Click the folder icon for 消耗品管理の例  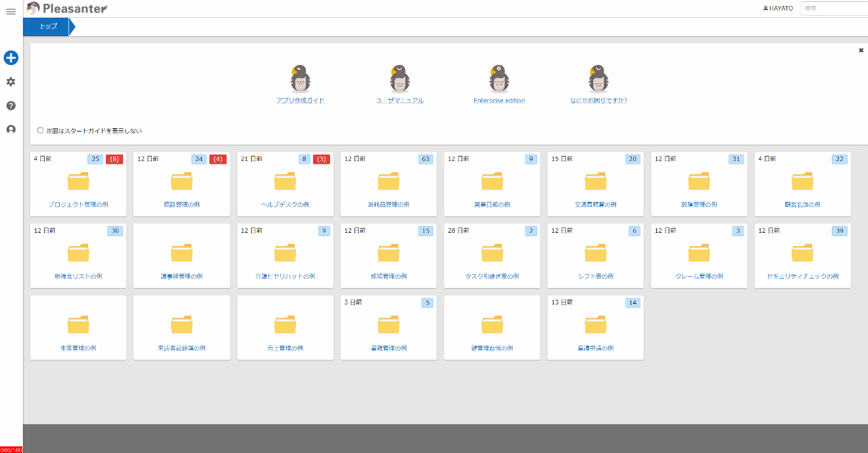389,181
